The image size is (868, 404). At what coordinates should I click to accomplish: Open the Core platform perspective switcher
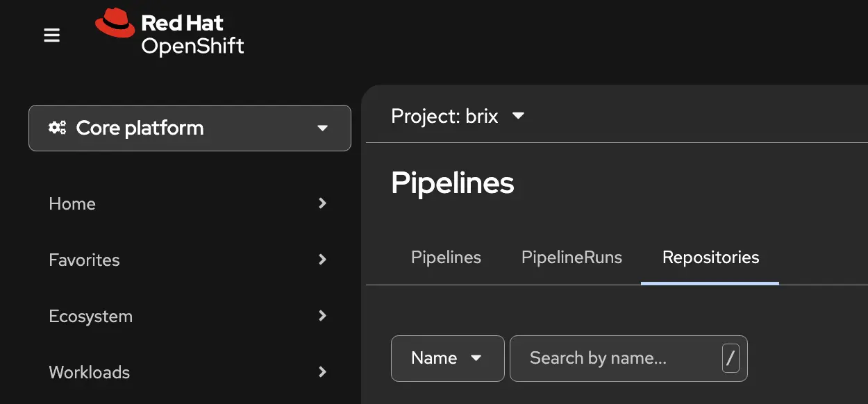click(x=190, y=128)
